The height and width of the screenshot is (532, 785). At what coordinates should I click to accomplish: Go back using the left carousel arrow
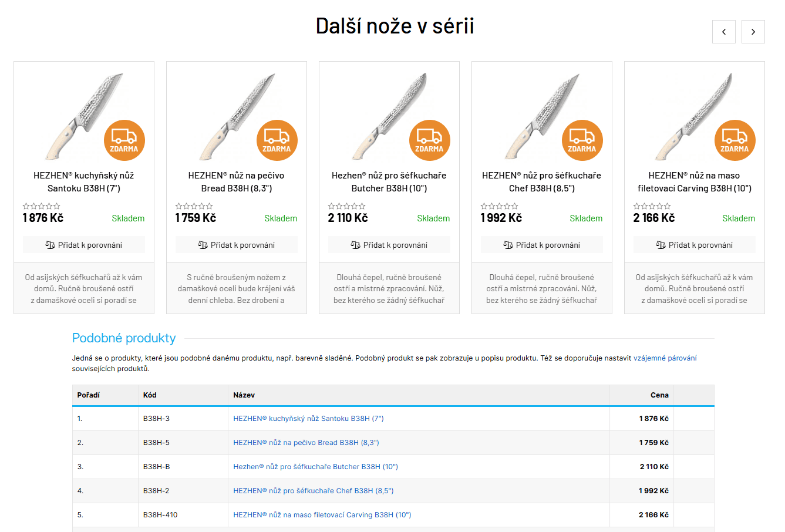click(724, 32)
